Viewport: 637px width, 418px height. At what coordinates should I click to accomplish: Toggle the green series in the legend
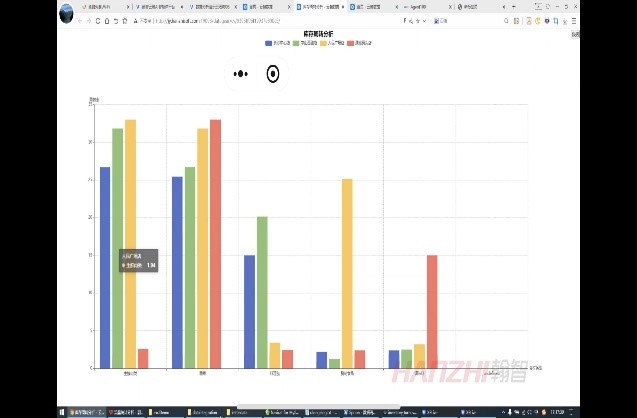(296, 44)
